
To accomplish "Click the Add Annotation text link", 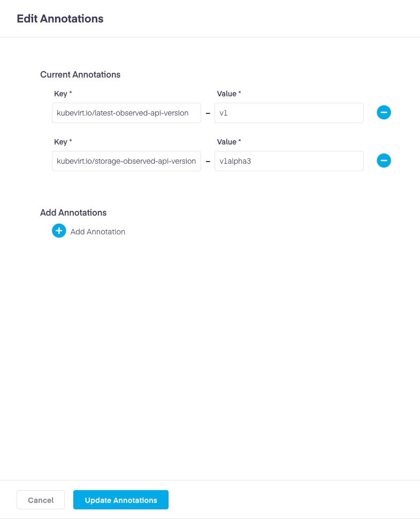I will (x=98, y=232).
